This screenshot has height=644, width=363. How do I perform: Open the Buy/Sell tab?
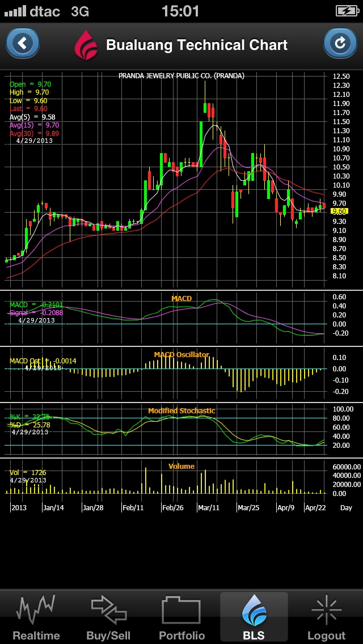[x=109, y=616]
